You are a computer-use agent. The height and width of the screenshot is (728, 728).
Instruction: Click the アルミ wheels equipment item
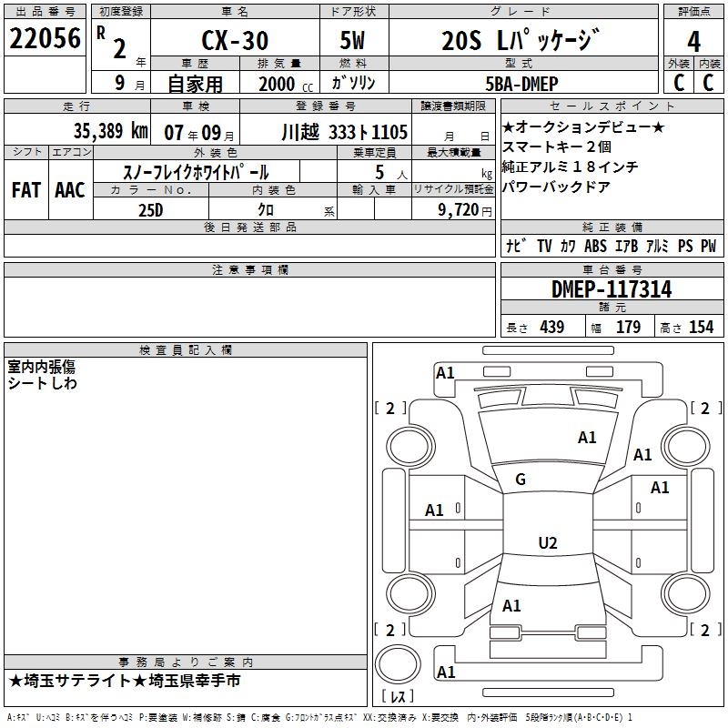tap(657, 246)
